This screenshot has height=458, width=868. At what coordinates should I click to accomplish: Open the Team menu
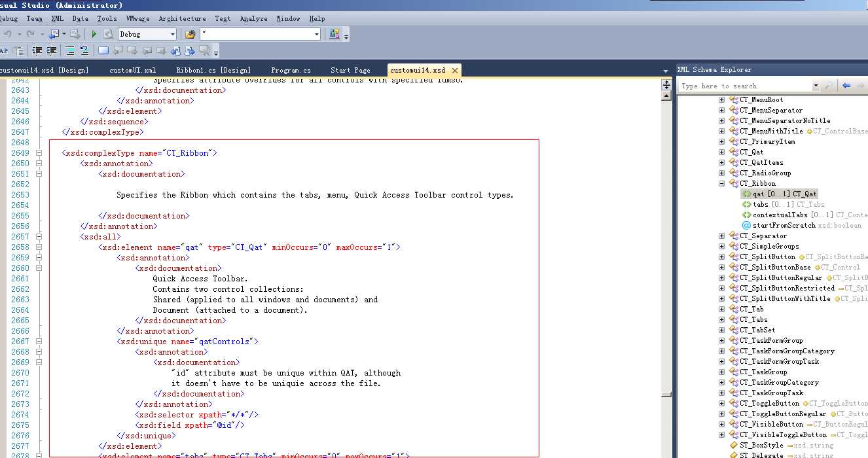coord(34,19)
